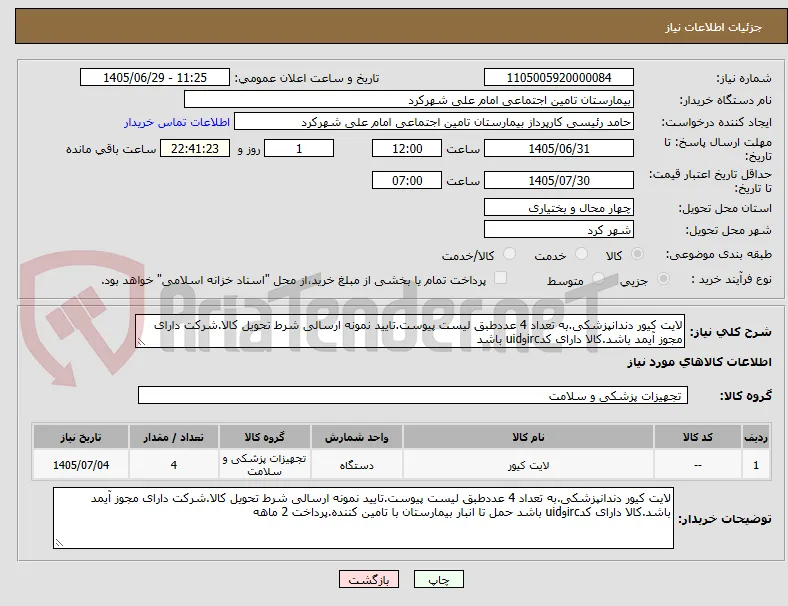
Task: Click the row number cell 1
Action: (755, 465)
